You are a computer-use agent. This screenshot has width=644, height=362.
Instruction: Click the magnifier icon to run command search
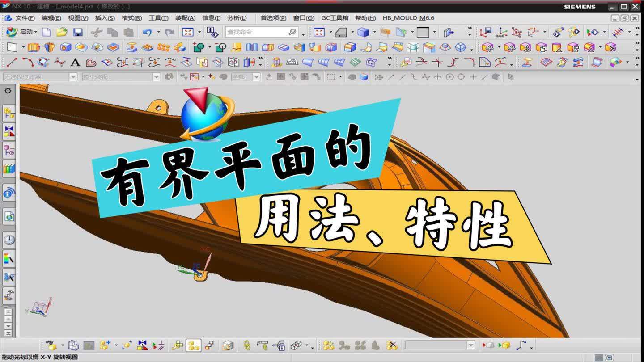click(x=292, y=32)
